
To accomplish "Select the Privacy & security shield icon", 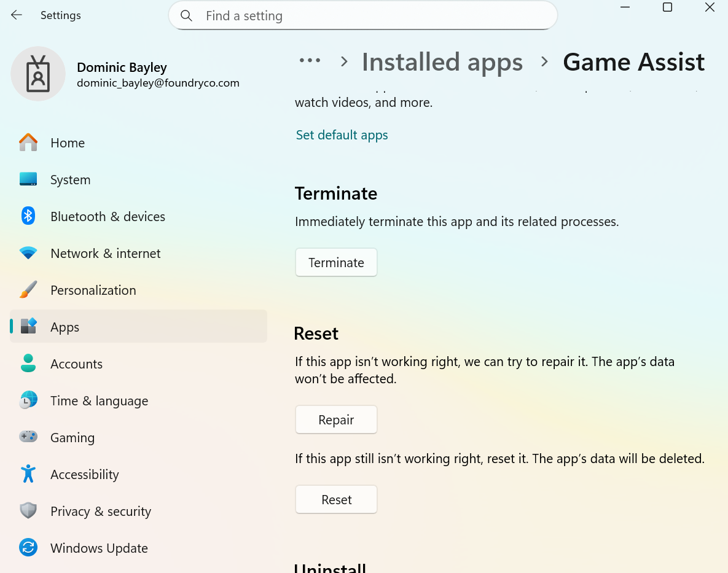I will [x=28, y=511].
